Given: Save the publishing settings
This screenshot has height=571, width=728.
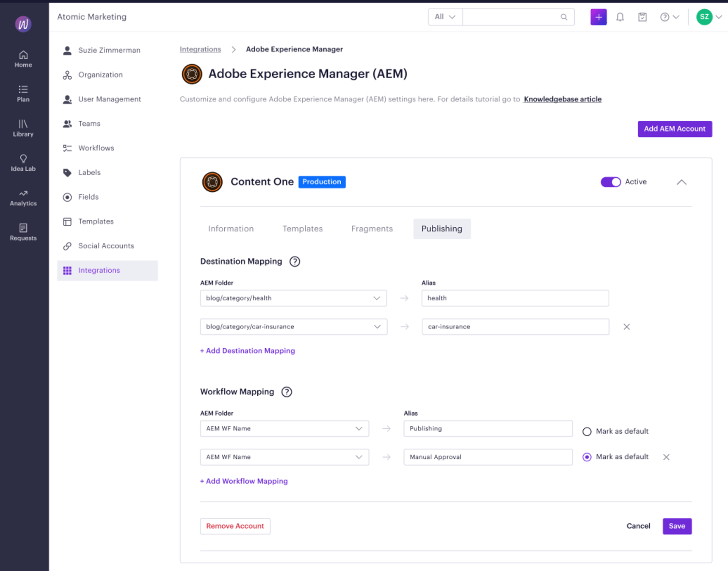Looking at the screenshot, I should pyautogui.click(x=677, y=526).
